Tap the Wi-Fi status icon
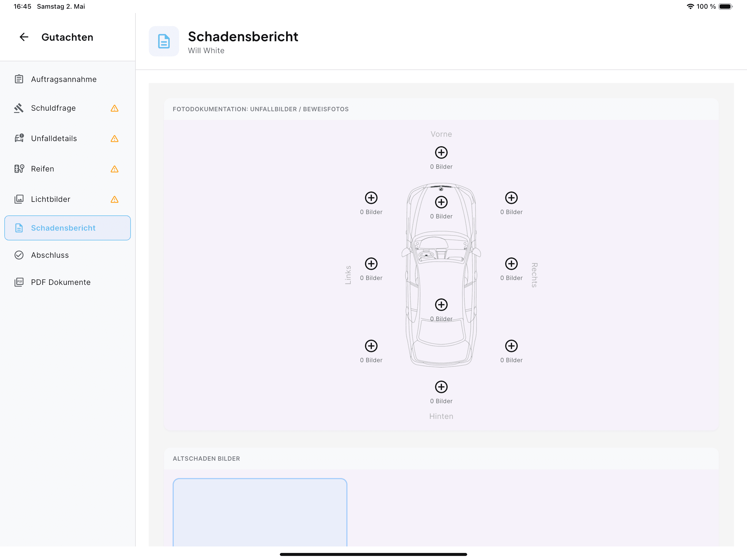Image resolution: width=747 pixels, height=560 pixels. point(690,7)
